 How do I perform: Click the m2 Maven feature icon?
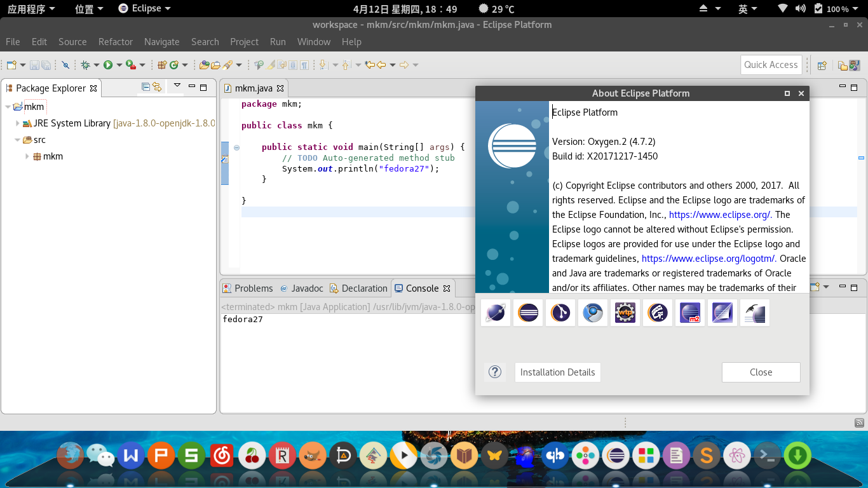[x=690, y=313]
